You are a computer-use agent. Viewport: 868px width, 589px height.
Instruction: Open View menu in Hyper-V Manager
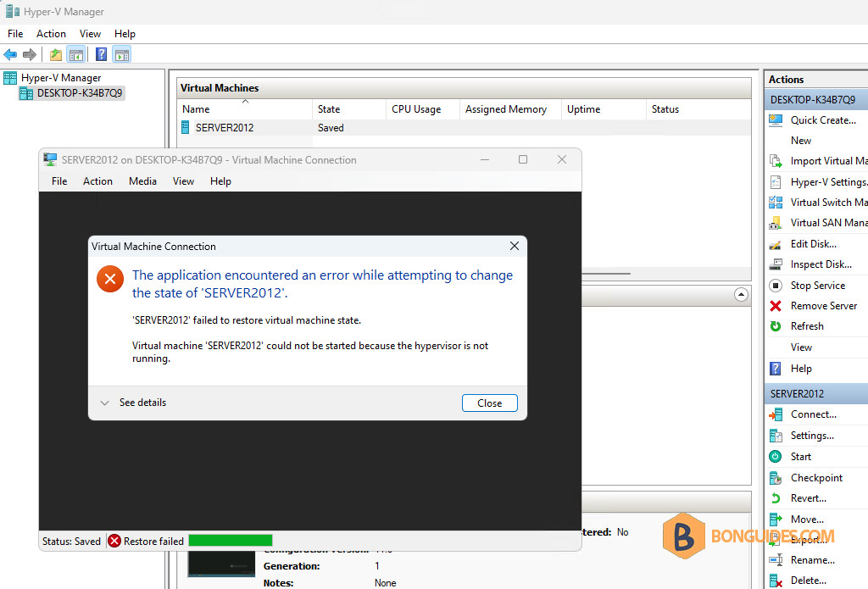click(90, 34)
